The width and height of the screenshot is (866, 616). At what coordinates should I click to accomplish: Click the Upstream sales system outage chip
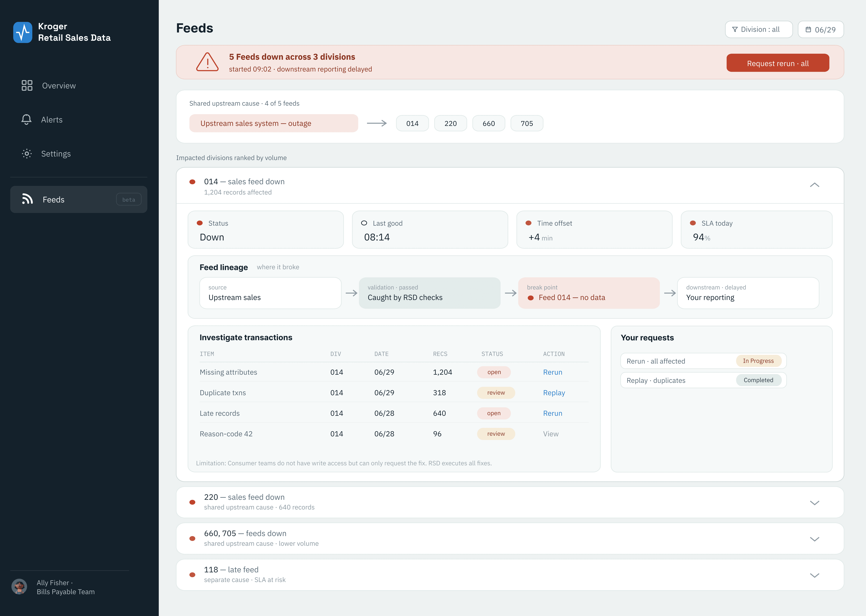click(274, 123)
